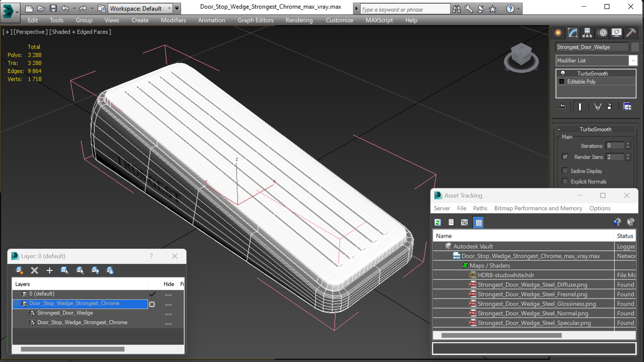The image size is (644, 362).
Task: Open the Bitmap Performance and Memory menu
Action: coord(538,208)
